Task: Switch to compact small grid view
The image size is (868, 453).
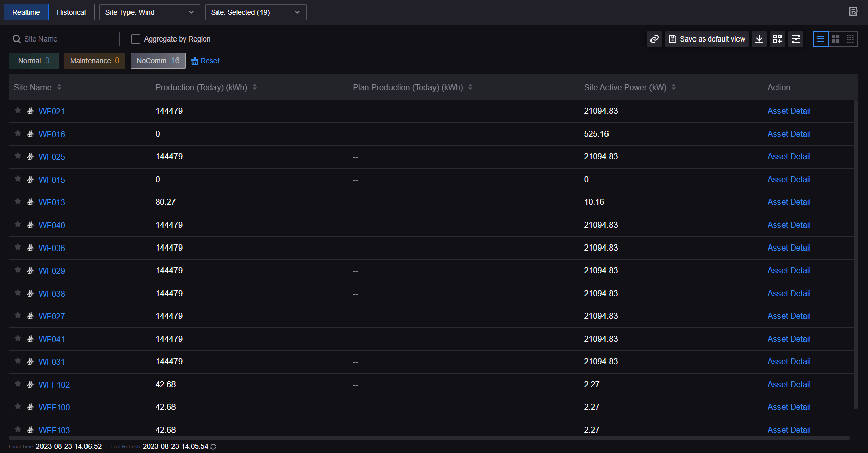Action: (x=850, y=39)
